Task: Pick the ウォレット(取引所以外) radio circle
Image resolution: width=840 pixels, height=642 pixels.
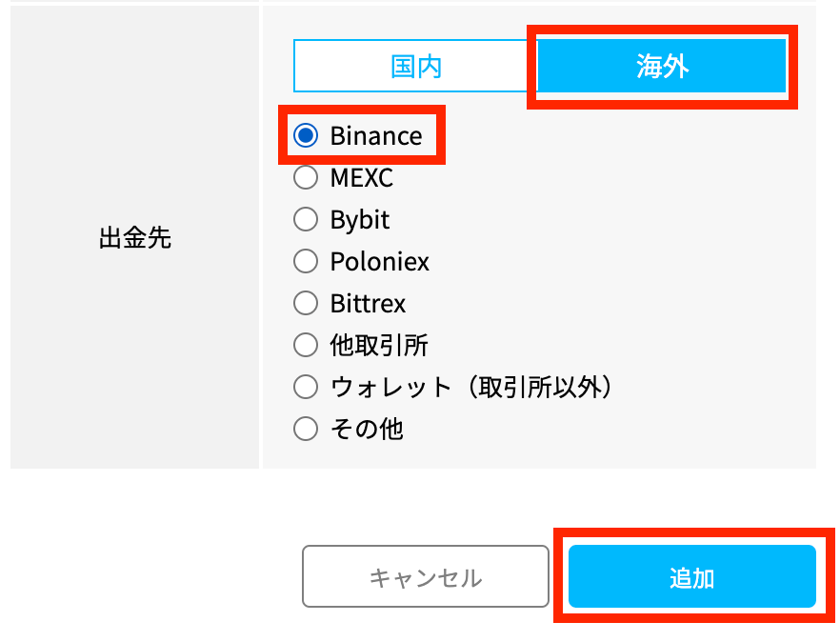Action: coord(306,387)
